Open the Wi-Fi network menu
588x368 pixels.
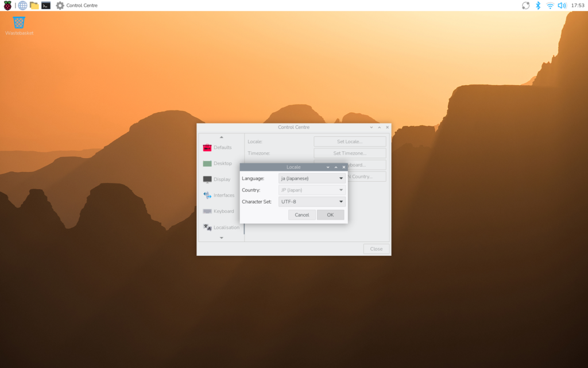click(x=550, y=5)
